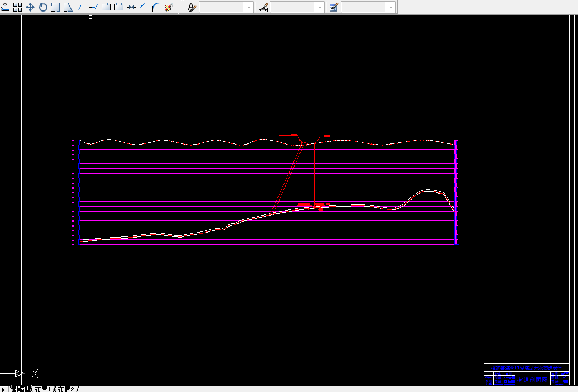This screenshot has height=392, width=578.
Task: Select the Offset tool
Action: (5, 7)
